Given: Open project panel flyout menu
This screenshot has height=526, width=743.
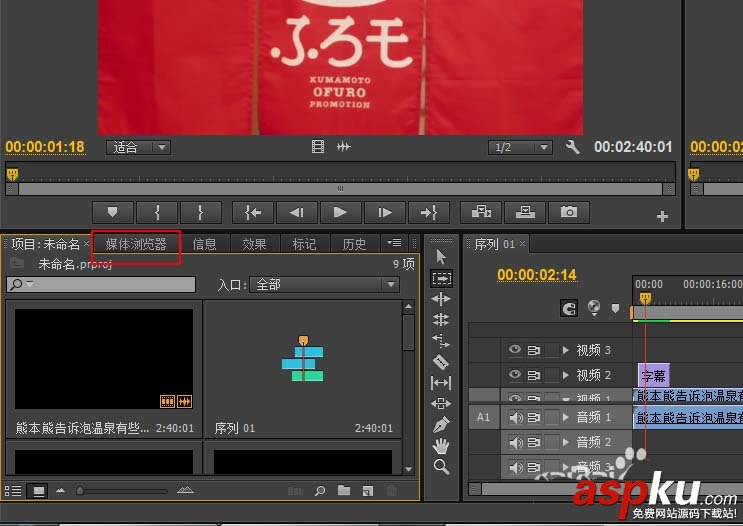Looking at the screenshot, I should coord(394,243).
